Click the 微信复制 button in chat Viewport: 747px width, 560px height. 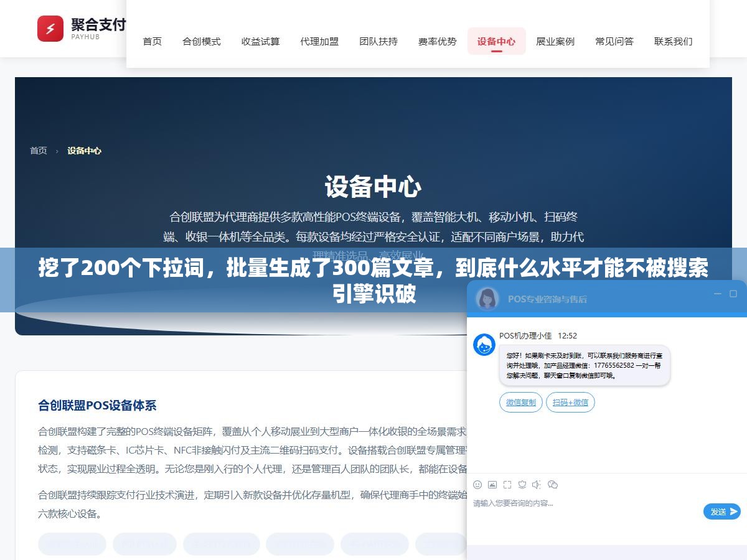[521, 402]
